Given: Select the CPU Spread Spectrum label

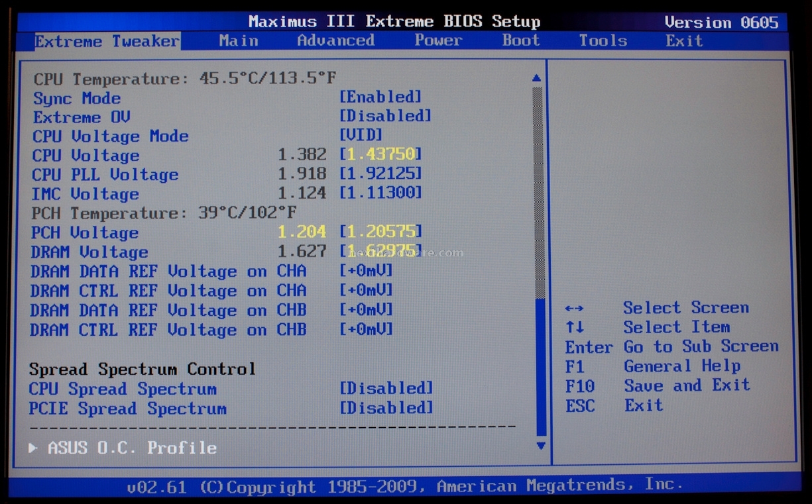Looking at the screenshot, I should 123,389.
